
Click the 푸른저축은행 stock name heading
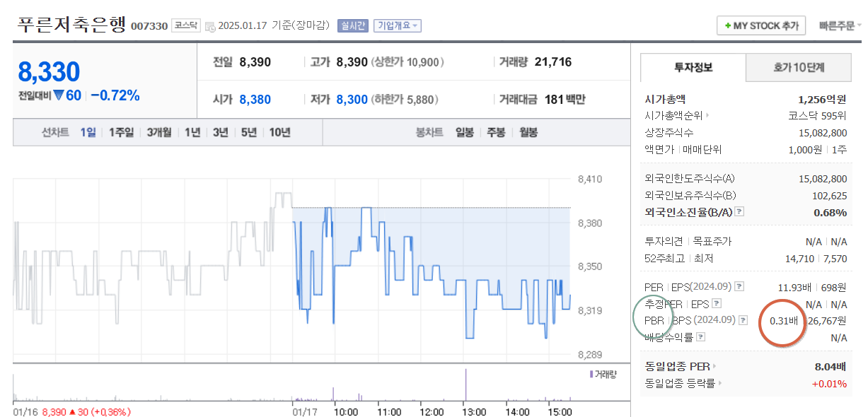pyautogui.click(x=71, y=24)
